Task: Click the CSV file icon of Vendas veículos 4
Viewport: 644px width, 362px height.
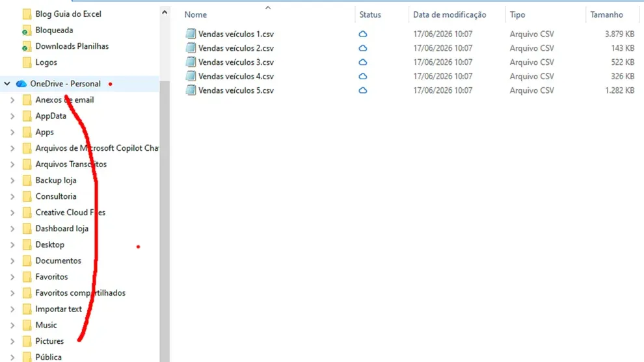Action: click(191, 76)
